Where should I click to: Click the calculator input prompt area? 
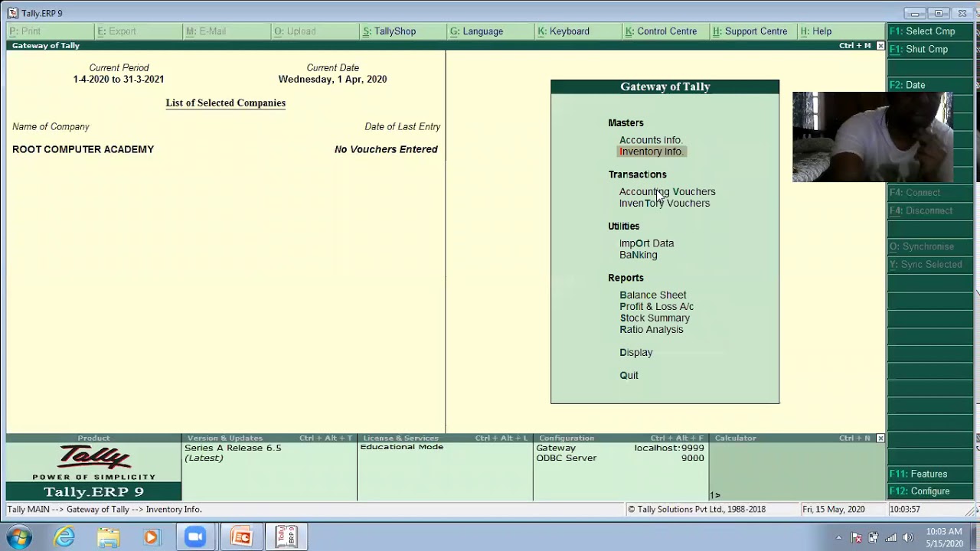[796, 494]
